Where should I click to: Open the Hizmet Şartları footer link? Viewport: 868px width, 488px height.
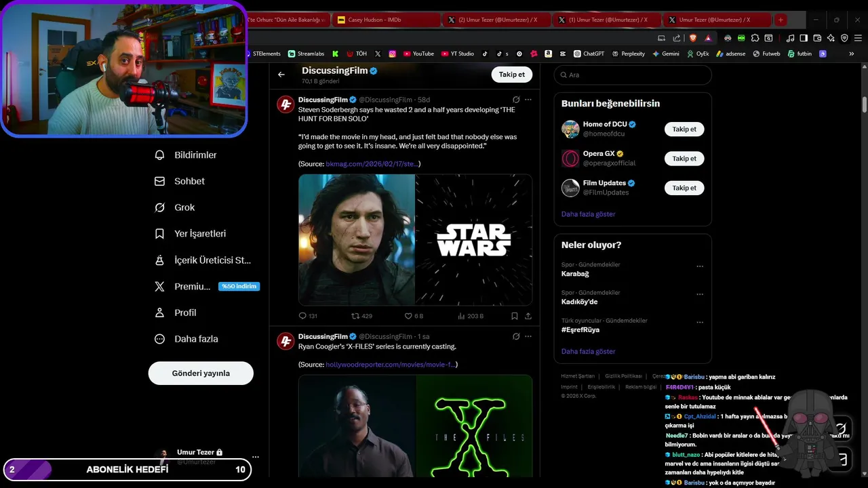tap(578, 376)
